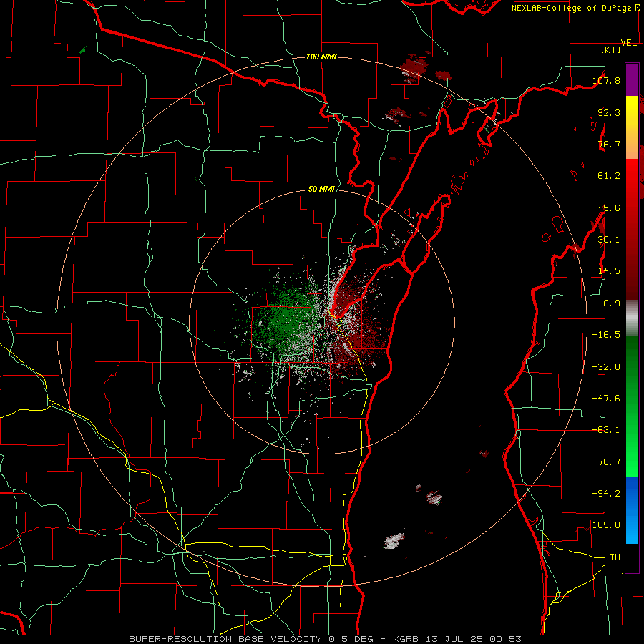Select the 14.5 velocity scale value

point(609,270)
